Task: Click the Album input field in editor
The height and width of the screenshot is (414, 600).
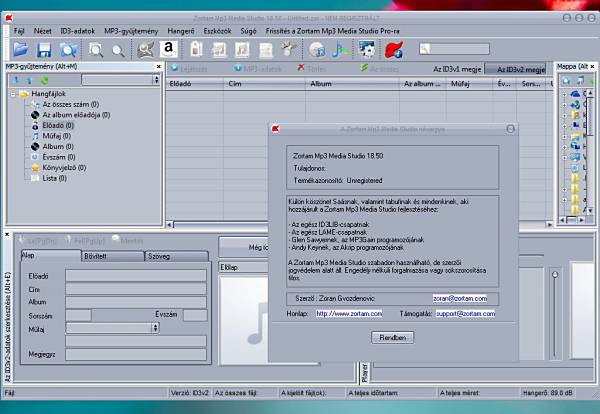Action: point(136,302)
